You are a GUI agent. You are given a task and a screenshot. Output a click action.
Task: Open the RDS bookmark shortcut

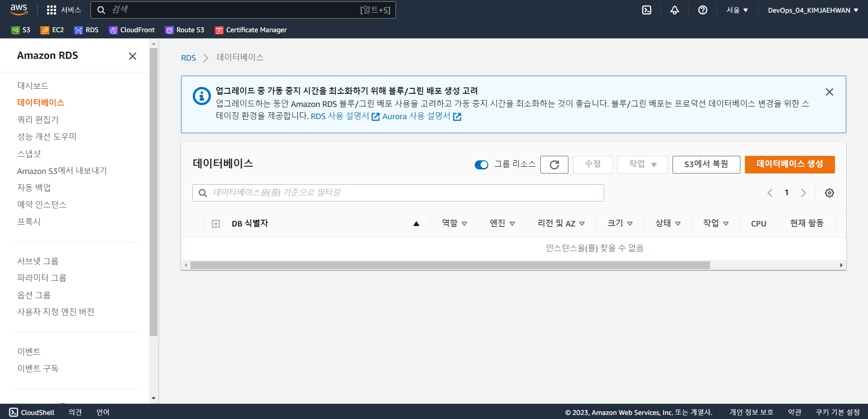pyautogui.click(x=86, y=30)
